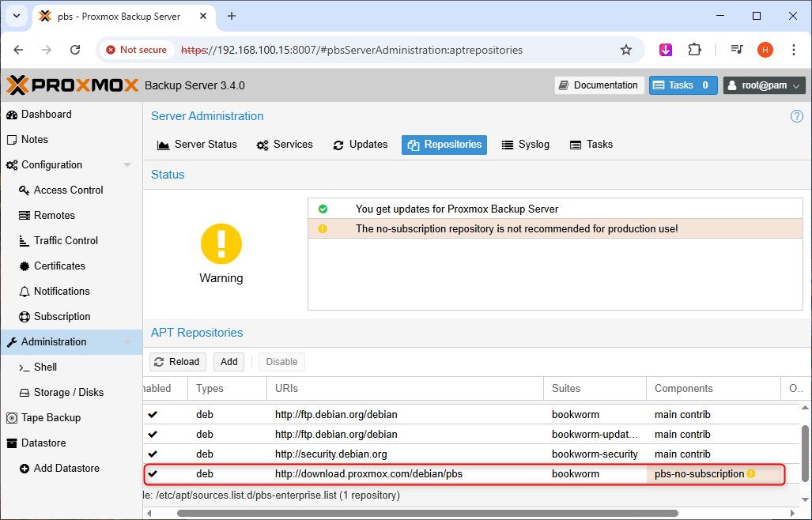Switch to the Server Status tab
The height and width of the screenshot is (520, 812).
point(197,145)
